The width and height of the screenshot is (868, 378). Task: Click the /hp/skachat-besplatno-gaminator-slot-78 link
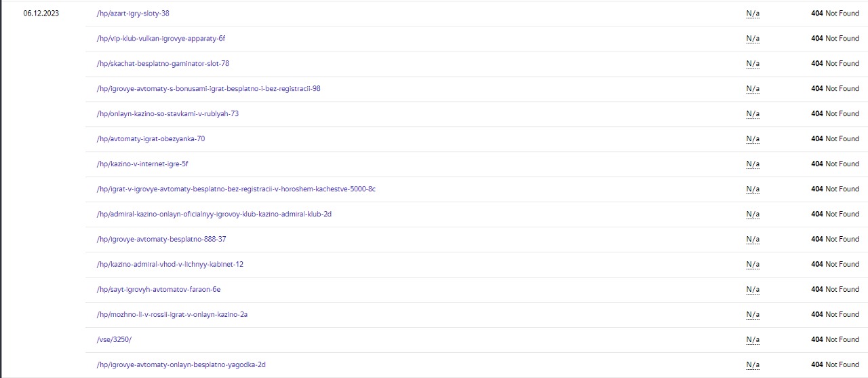[163, 64]
